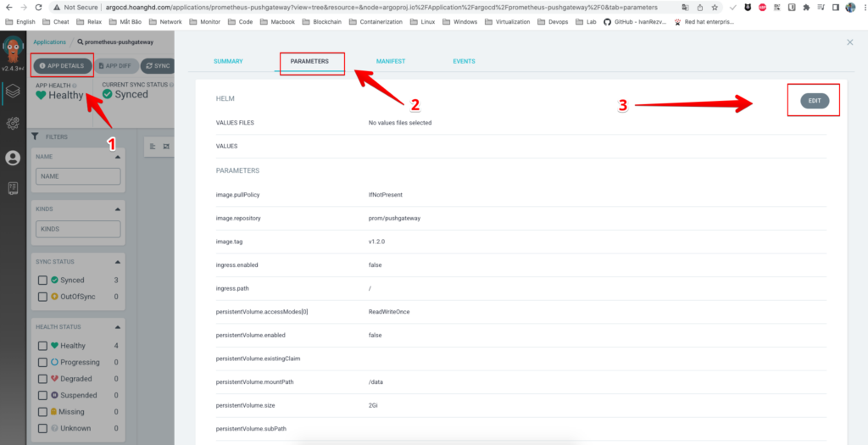Open the AdBlock Plus extension icon
Viewport: 868px width, 445px height.
[763, 8]
